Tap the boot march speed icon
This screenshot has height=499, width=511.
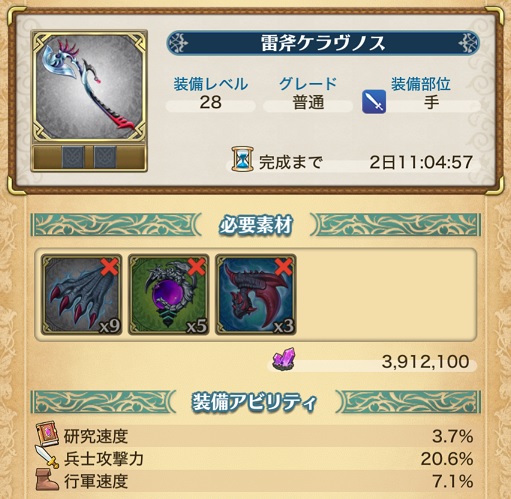point(47,479)
